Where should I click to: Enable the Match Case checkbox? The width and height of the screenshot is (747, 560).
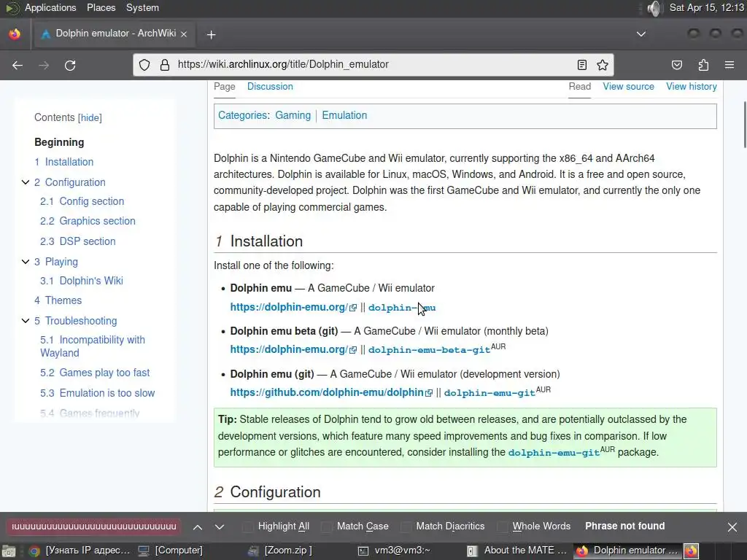tap(327, 526)
